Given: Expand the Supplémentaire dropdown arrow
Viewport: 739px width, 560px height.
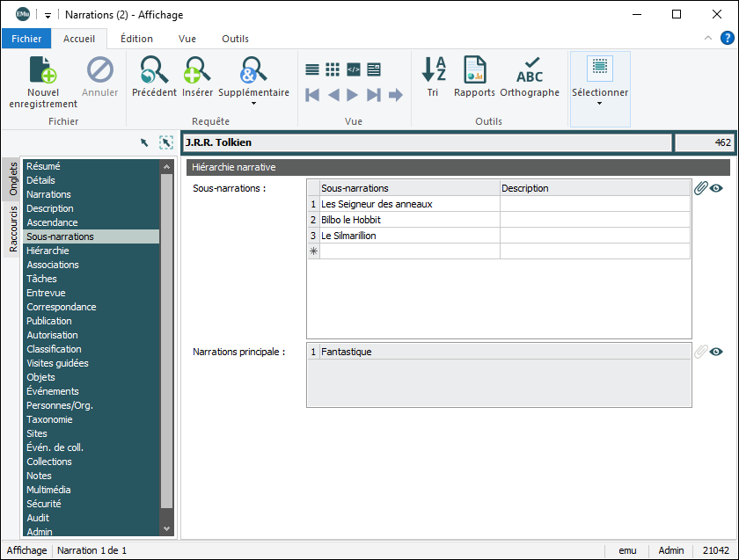Looking at the screenshot, I should [x=253, y=104].
